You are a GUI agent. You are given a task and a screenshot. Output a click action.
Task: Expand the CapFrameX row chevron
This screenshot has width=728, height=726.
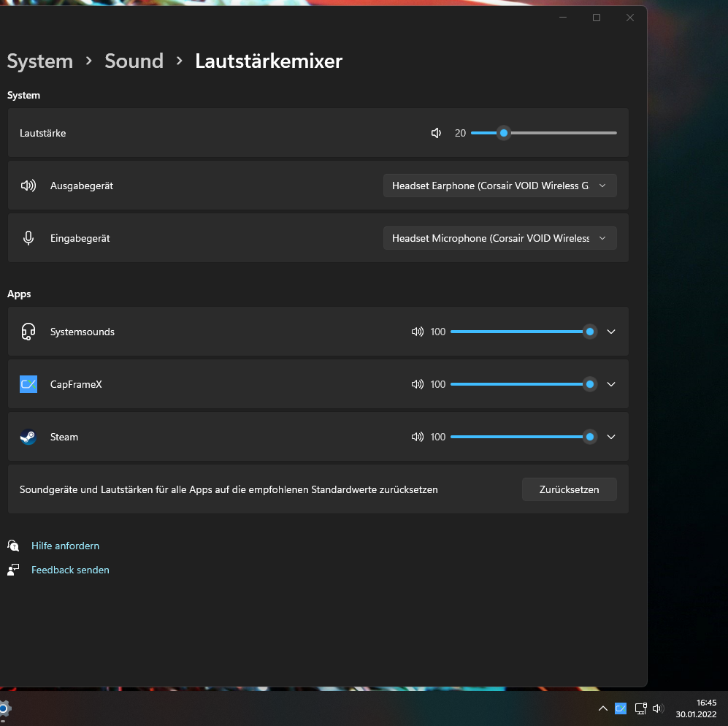611,384
